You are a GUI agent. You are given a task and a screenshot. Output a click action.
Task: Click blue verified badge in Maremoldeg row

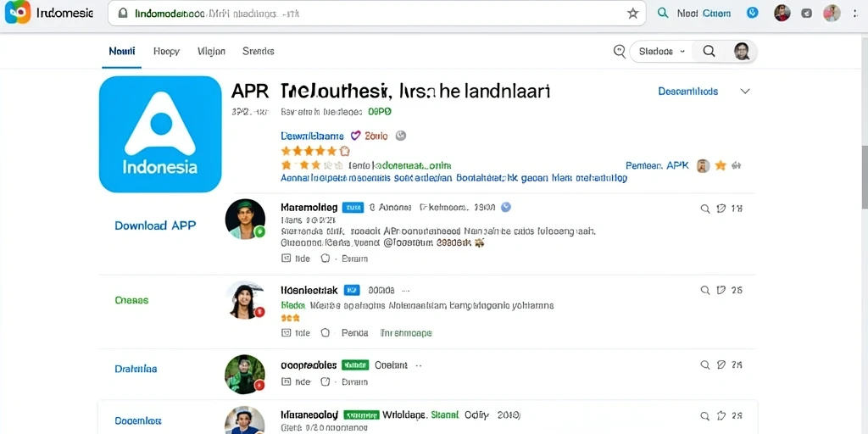click(505, 207)
